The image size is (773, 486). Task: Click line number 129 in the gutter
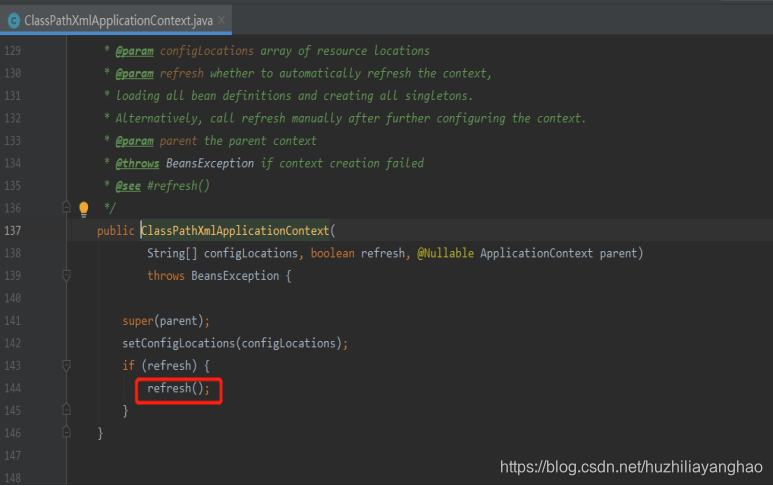13,50
